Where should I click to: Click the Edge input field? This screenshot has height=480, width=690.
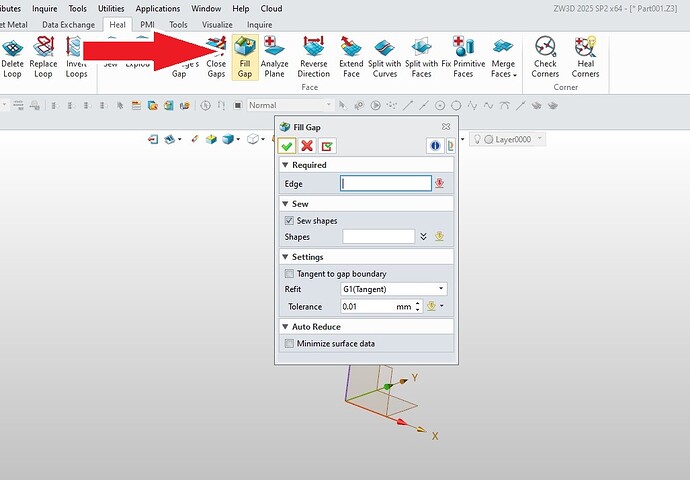(386, 183)
